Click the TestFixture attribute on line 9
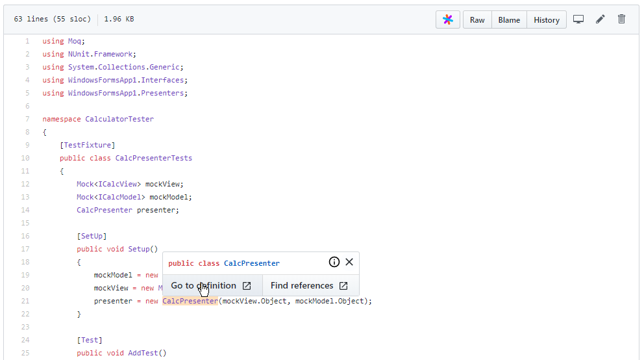 coord(87,145)
